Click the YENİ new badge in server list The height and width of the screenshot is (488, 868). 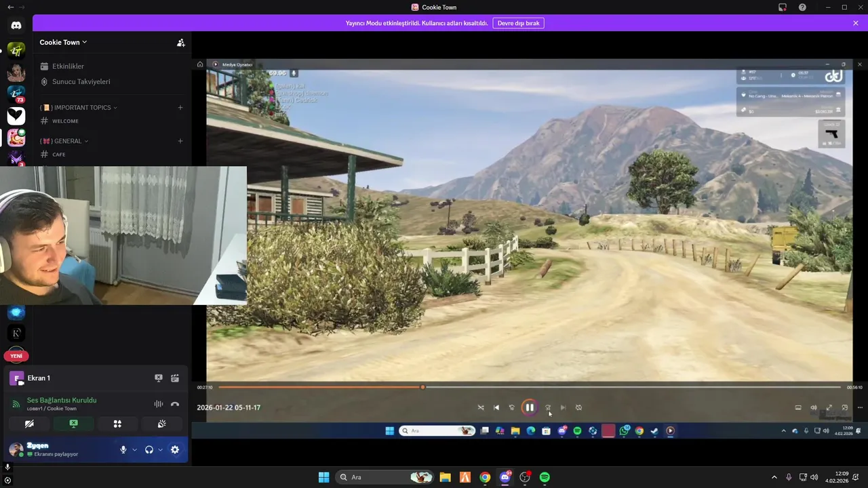click(16, 356)
